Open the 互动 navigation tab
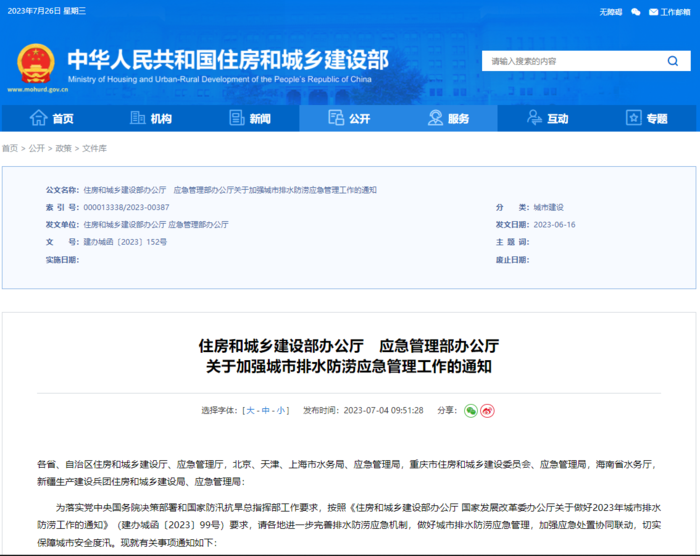Viewport: 700px width, 556px height. [547, 118]
